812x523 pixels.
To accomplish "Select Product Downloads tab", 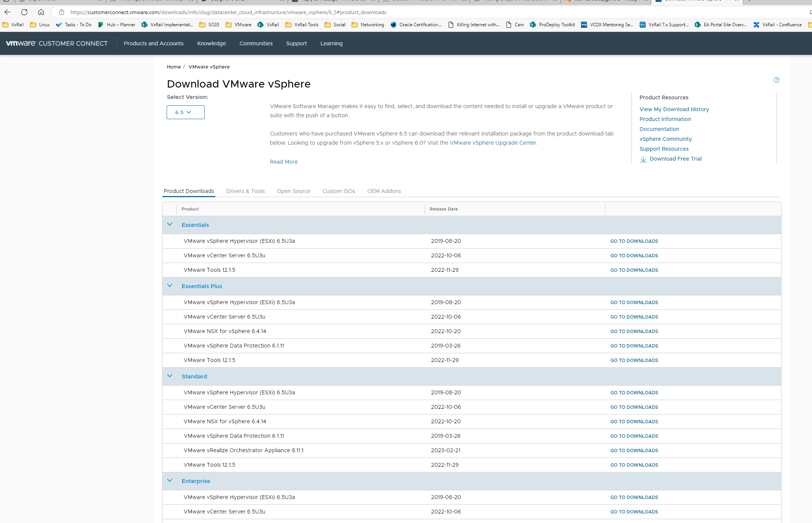I will [189, 191].
